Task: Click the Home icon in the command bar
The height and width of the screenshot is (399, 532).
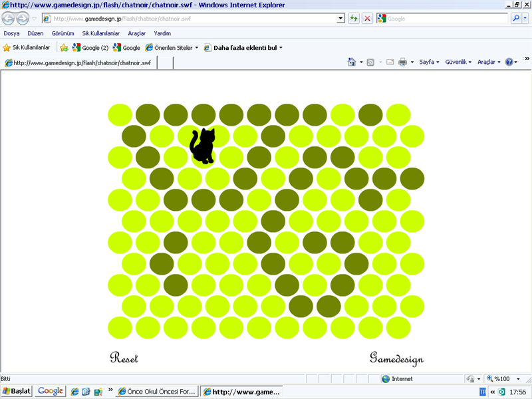Action: point(352,62)
